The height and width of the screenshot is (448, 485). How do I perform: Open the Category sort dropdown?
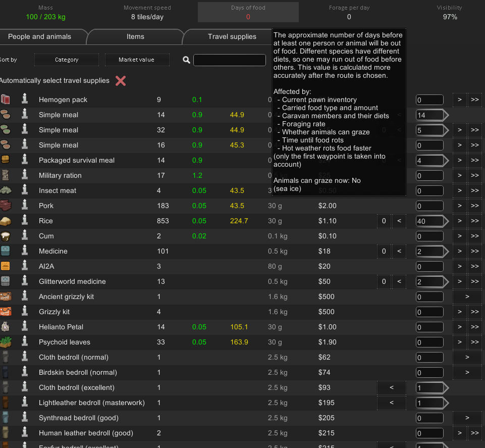67,60
